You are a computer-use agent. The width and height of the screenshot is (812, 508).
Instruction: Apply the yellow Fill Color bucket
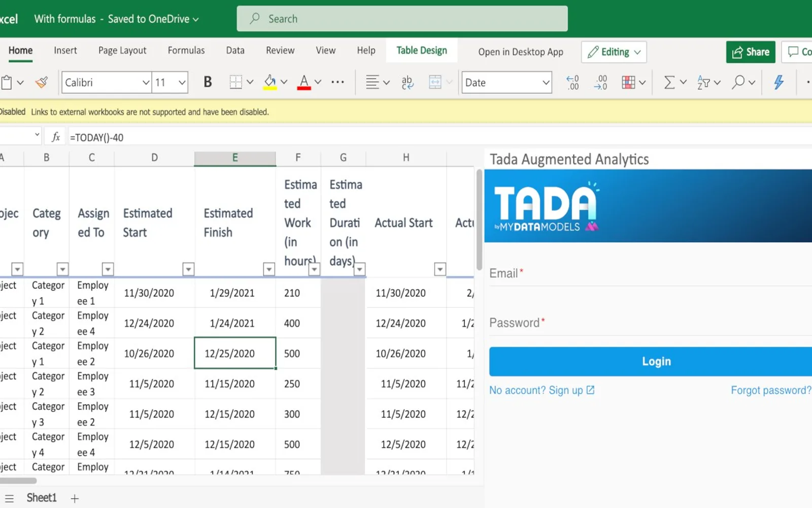270,82
